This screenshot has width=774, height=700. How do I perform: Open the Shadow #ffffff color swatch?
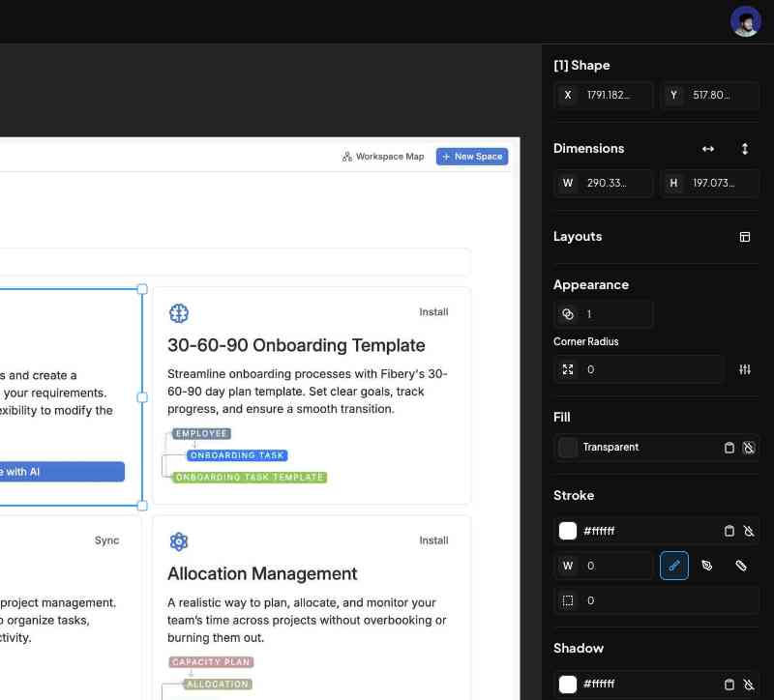tap(568, 685)
